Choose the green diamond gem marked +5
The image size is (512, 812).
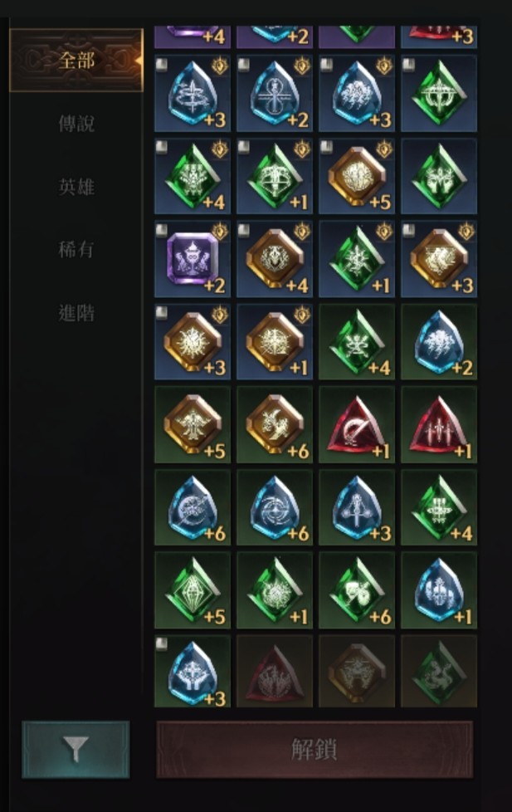tap(192, 590)
